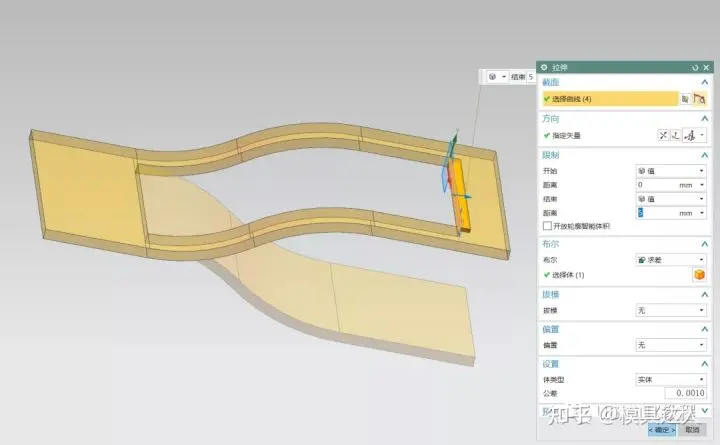Image resolution: width=720 pixels, height=445 pixels.
Task: Click the 公差 tolerance input field
Action: pos(683,394)
